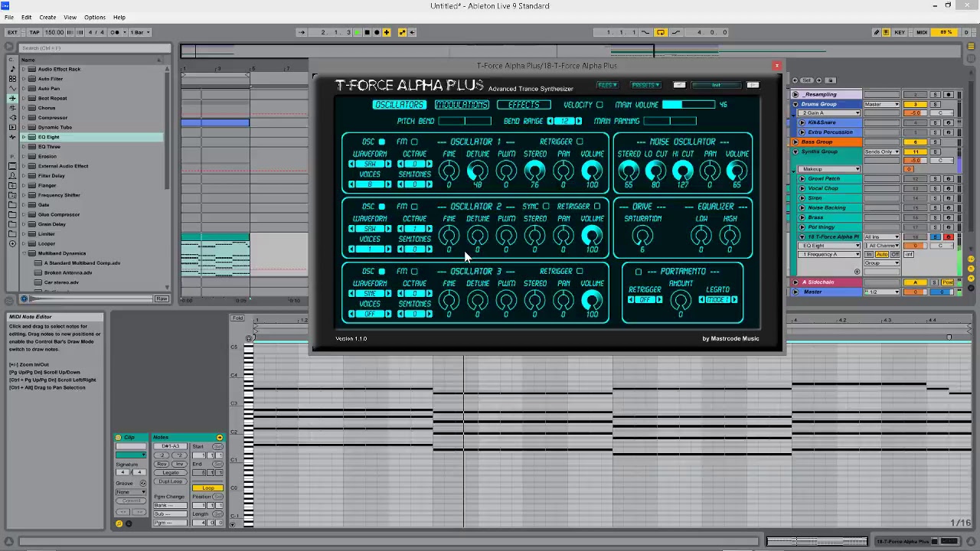The width and height of the screenshot is (980, 551).
Task: Solo the 18 T-Force Alpha Plus track
Action: [935, 237]
